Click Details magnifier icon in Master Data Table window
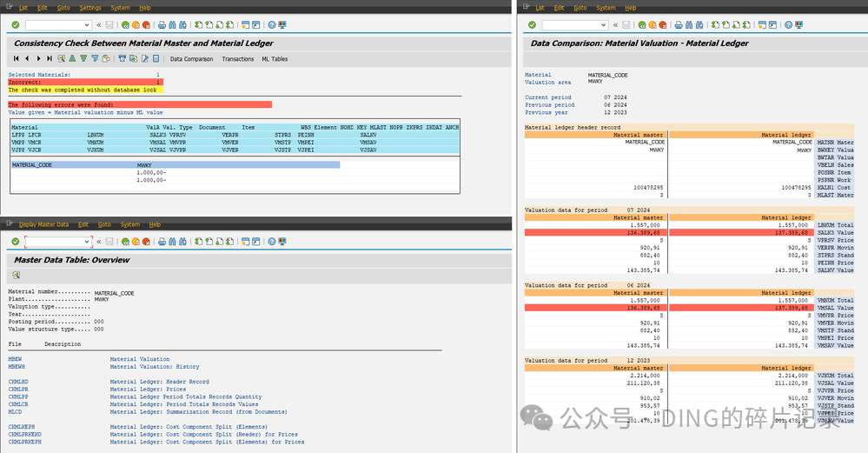The image size is (868, 453). 16,276
